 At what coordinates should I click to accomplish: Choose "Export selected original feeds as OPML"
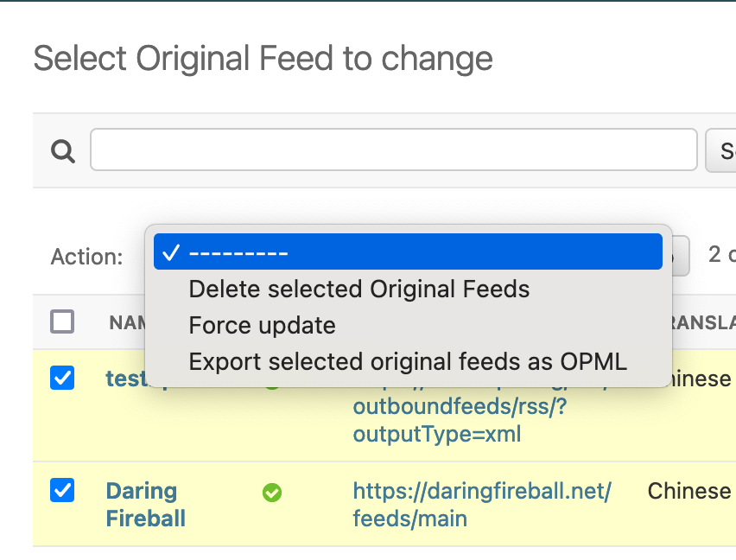408,362
